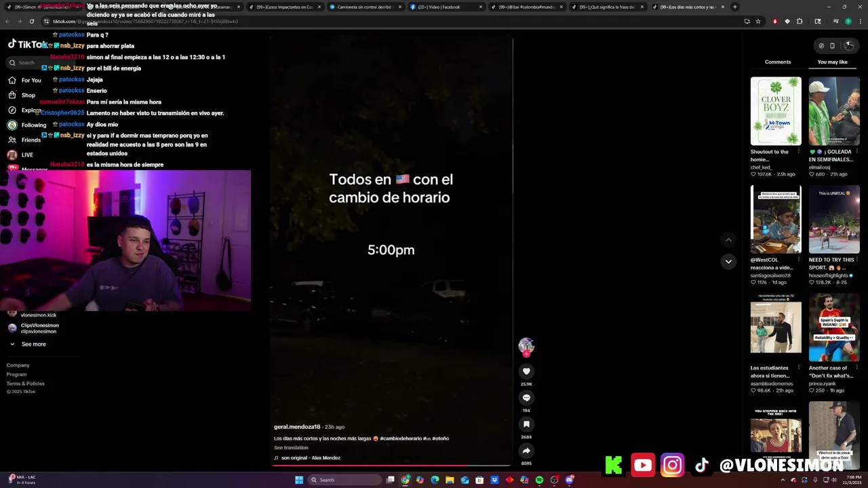868x488 pixels.
Task: Share the video using the arrow icon
Action: [x=526, y=451]
